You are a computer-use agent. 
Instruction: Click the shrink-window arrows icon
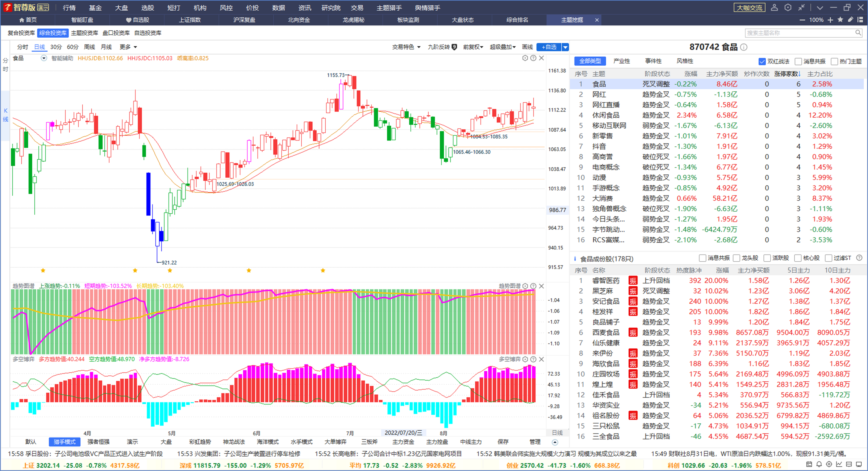coord(802,8)
